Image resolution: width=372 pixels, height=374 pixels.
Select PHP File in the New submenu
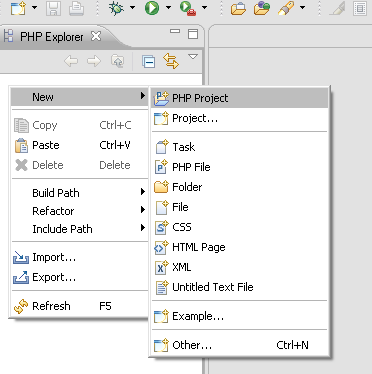pyautogui.click(x=239, y=167)
